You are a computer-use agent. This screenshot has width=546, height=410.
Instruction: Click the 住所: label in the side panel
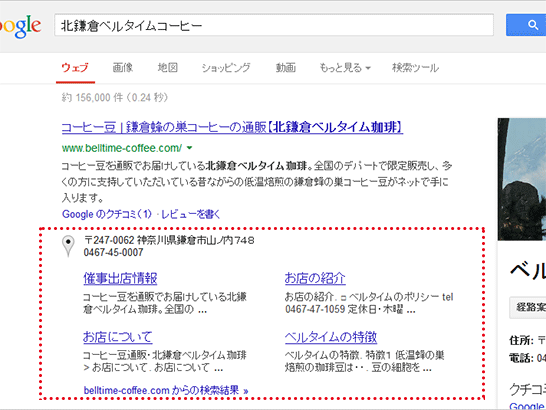tap(521, 340)
